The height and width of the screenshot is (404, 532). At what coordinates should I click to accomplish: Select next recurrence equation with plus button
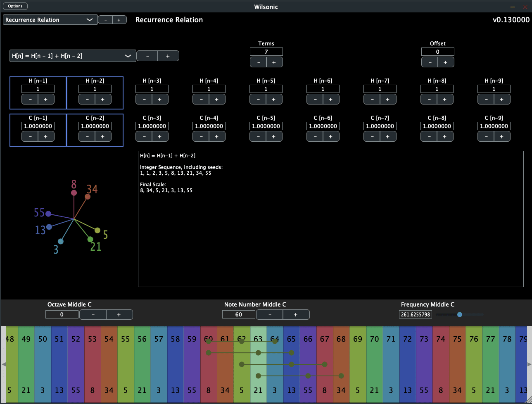168,56
